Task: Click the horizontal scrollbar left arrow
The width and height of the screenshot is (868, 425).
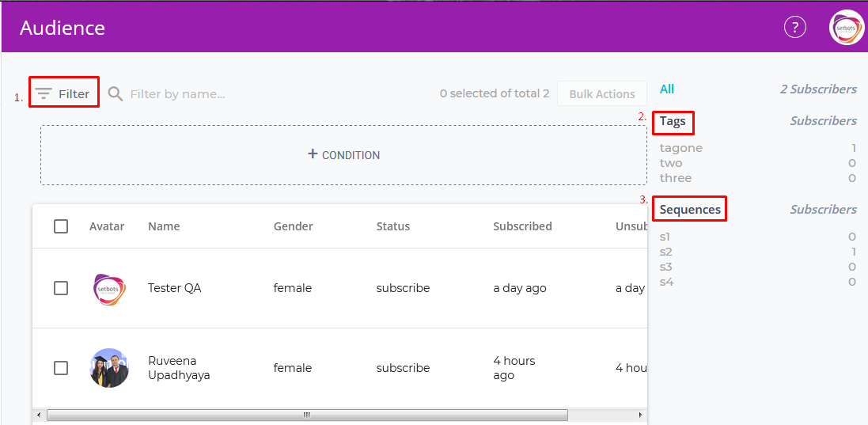Action: tap(38, 415)
